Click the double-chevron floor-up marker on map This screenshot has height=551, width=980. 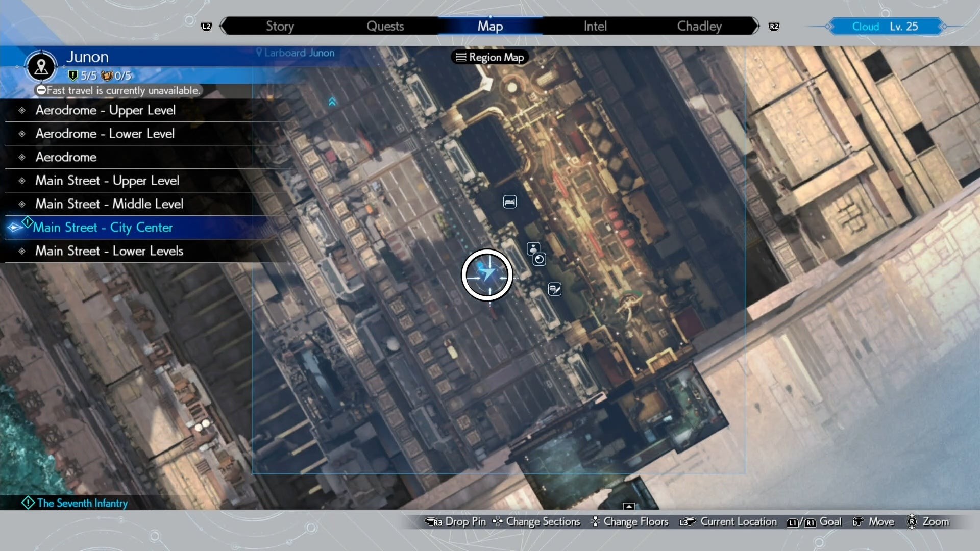click(332, 102)
